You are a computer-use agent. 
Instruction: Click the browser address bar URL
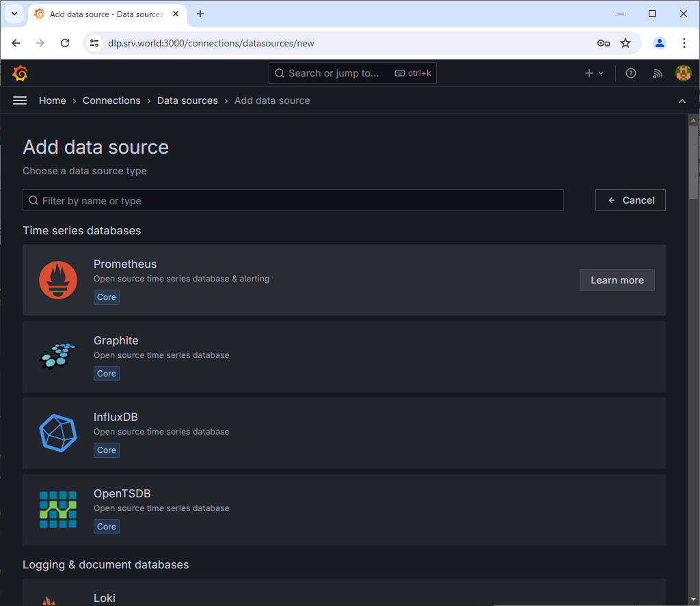point(211,43)
